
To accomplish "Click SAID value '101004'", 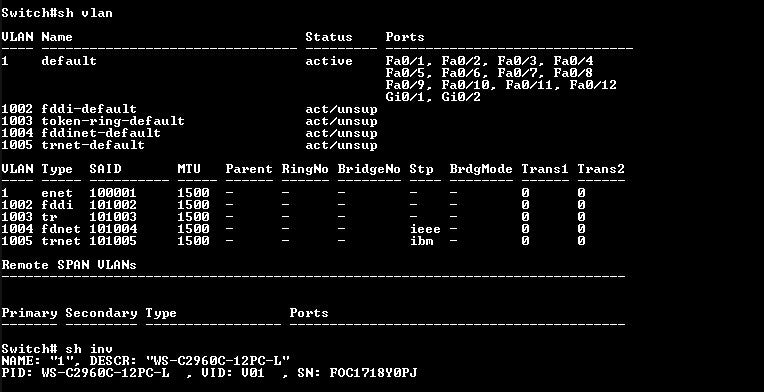I will click(x=113, y=228).
